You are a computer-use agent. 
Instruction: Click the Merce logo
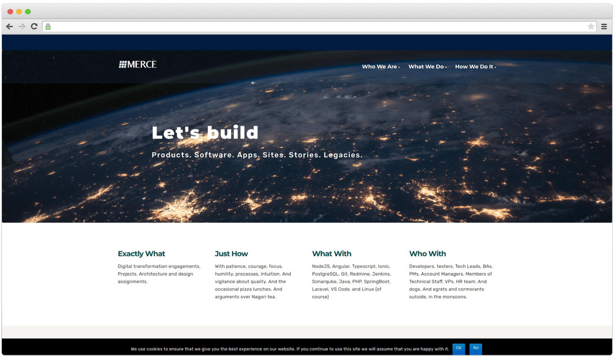tap(138, 64)
